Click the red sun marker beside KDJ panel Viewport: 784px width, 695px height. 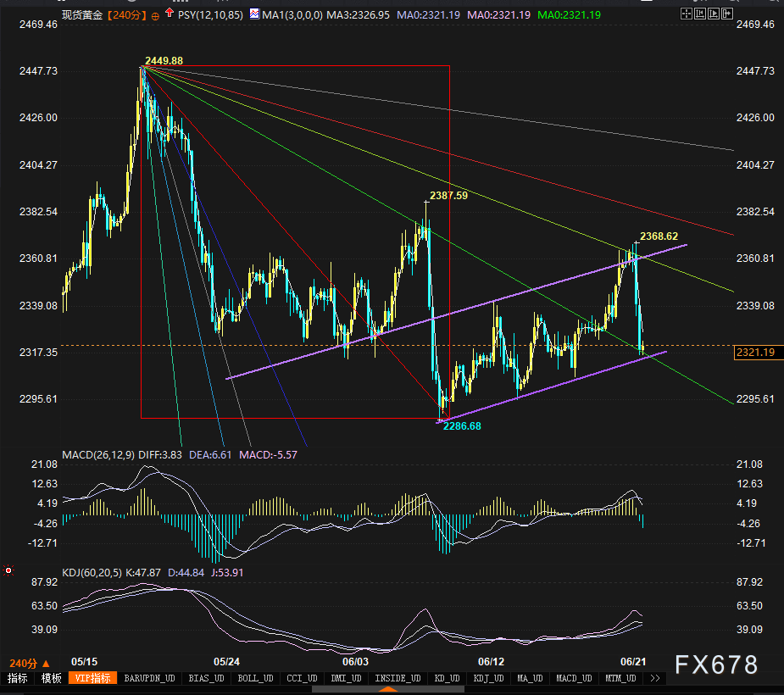(x=8, y=570)
